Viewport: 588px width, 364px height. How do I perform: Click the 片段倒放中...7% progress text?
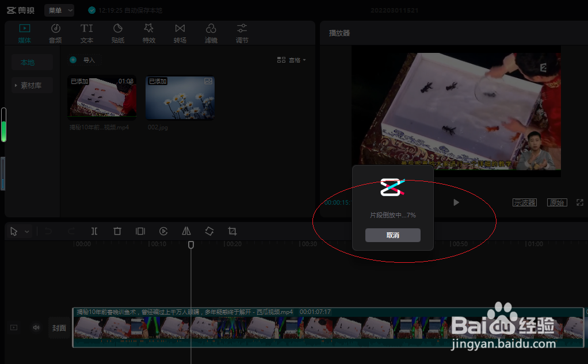coord(392,215)
